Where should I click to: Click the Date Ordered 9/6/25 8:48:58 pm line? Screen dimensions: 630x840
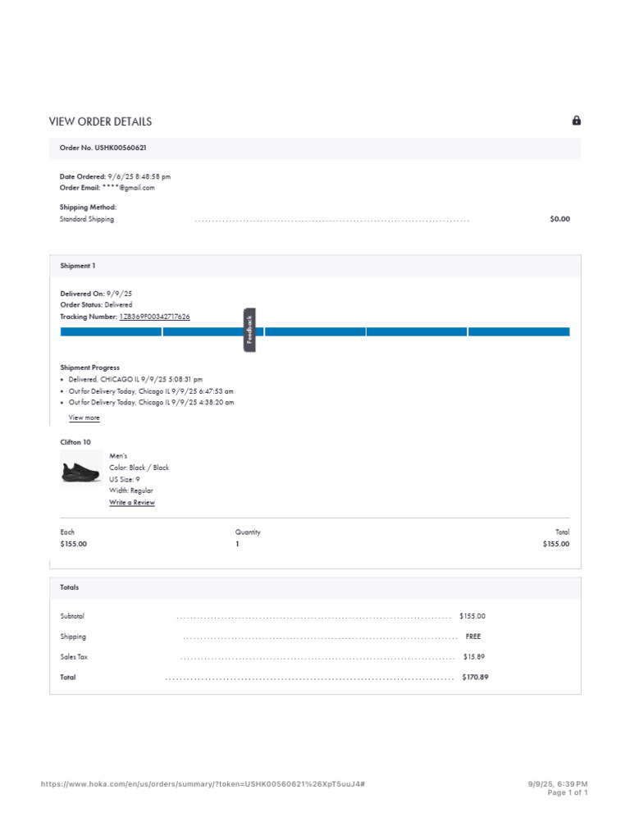(x=115, y=176)
